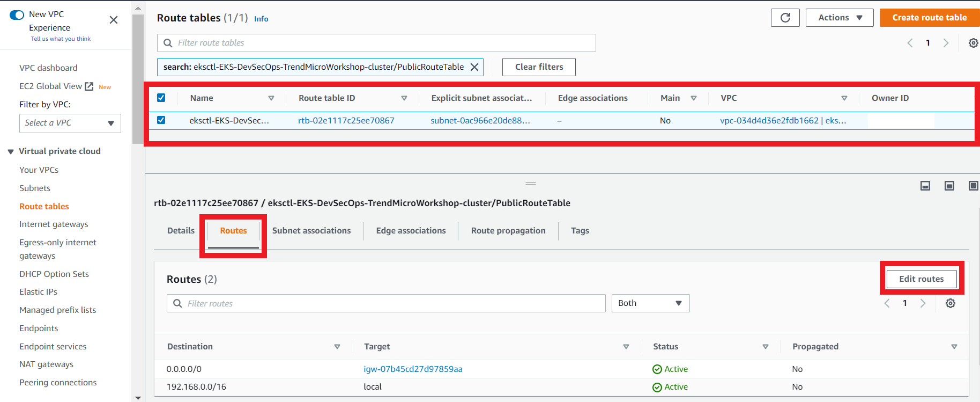Open Peering connections

pyautogui.click(x=58, y=382)
